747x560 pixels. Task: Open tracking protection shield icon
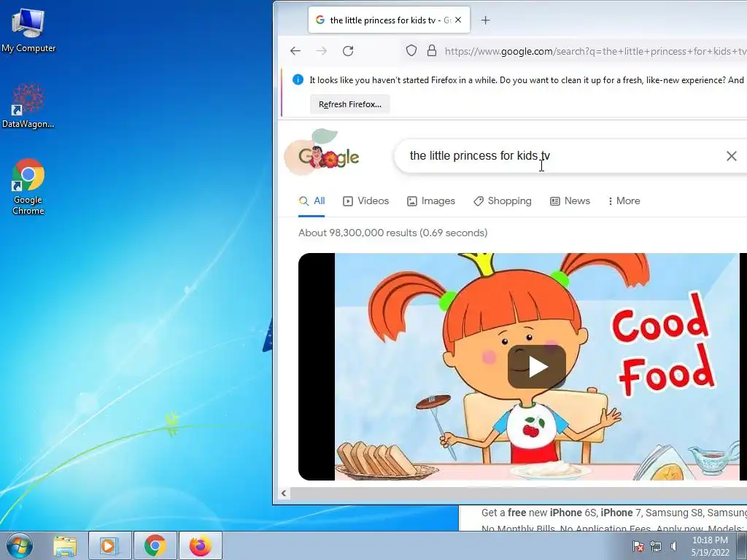click(411, 51)
